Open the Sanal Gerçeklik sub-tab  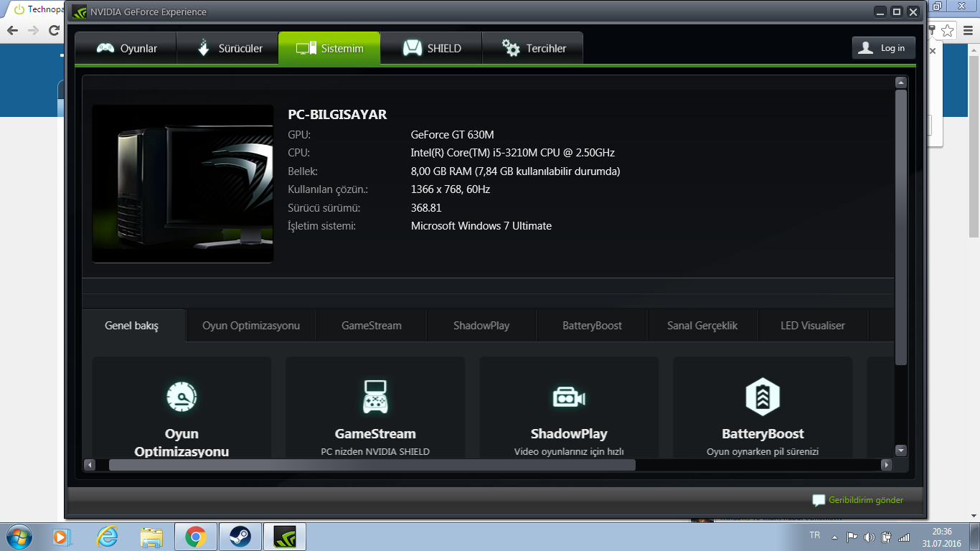coord(702,326)
